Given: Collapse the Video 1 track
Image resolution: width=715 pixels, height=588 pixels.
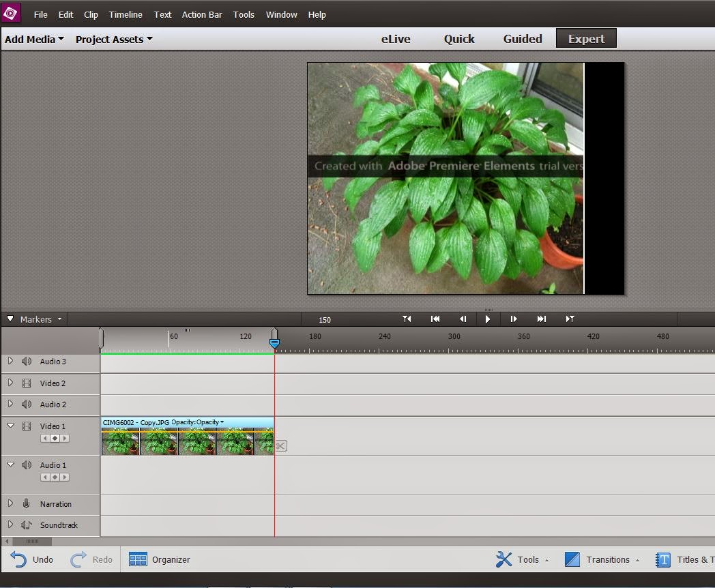Looking at the screenshot, I should [10, 426].
